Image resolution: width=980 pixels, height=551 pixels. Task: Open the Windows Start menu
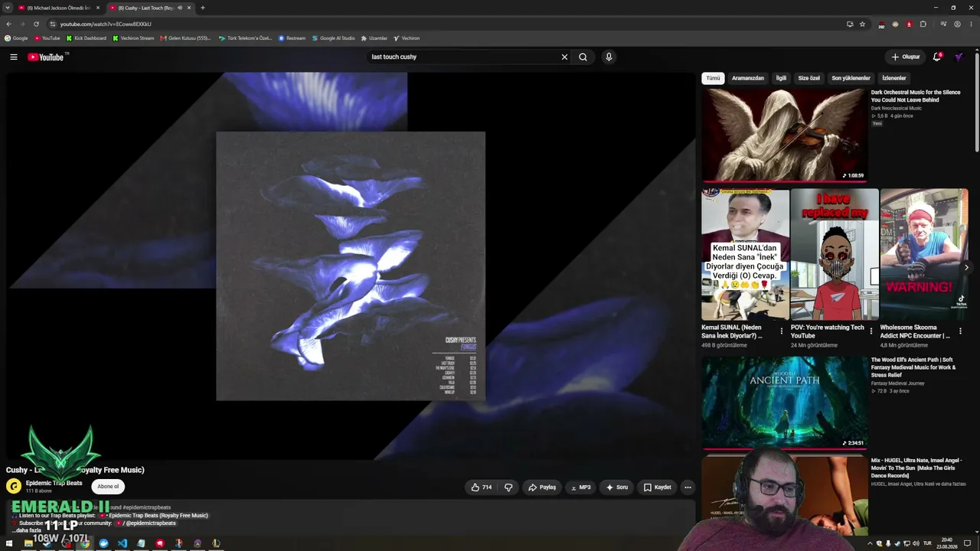coord(9,543)
